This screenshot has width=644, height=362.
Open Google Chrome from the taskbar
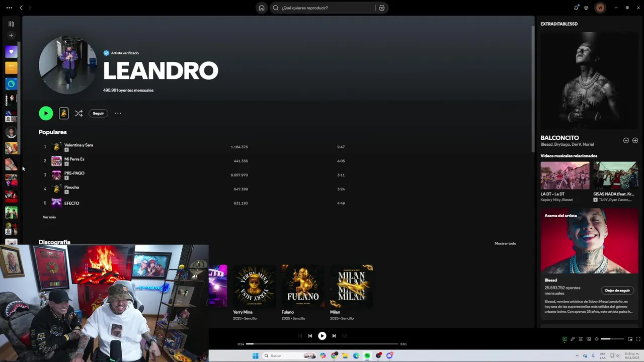(x=334, y=356)
